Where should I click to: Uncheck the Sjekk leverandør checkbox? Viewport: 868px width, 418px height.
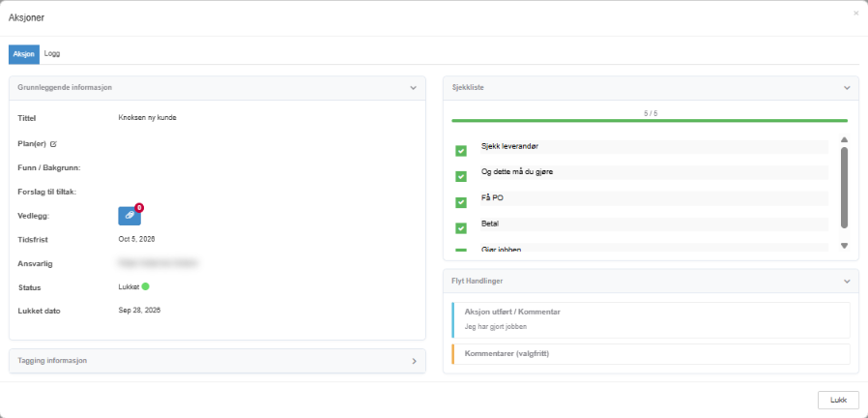(460, 151)
